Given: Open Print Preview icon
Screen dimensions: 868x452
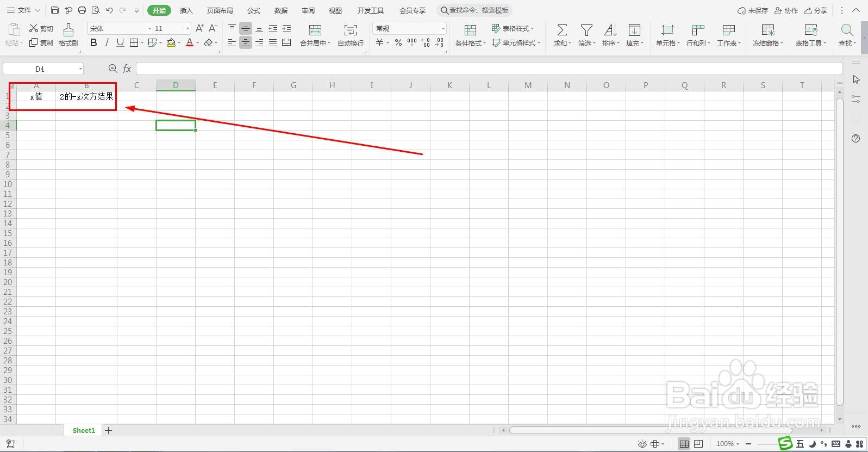Looking at the screenshot, I should click(96, 10).
